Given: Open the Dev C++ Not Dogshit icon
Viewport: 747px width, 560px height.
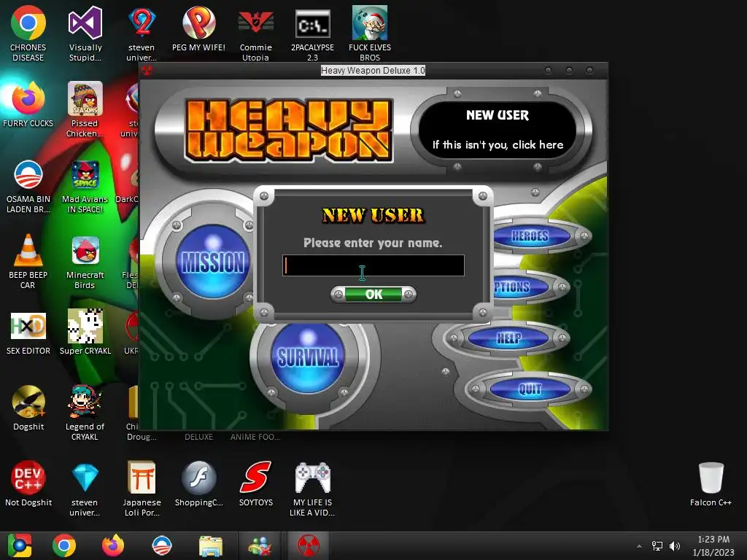Looking at the screenshot, I should coord(28,483).
